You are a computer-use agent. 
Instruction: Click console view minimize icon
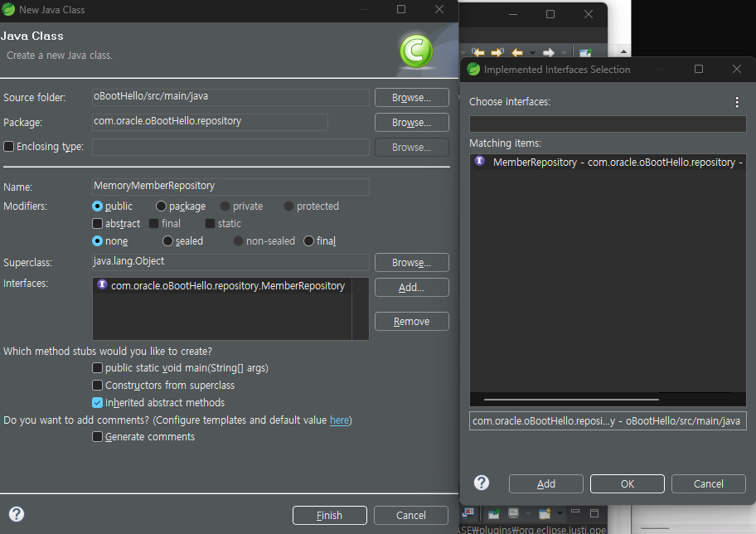tap(575, 510)
